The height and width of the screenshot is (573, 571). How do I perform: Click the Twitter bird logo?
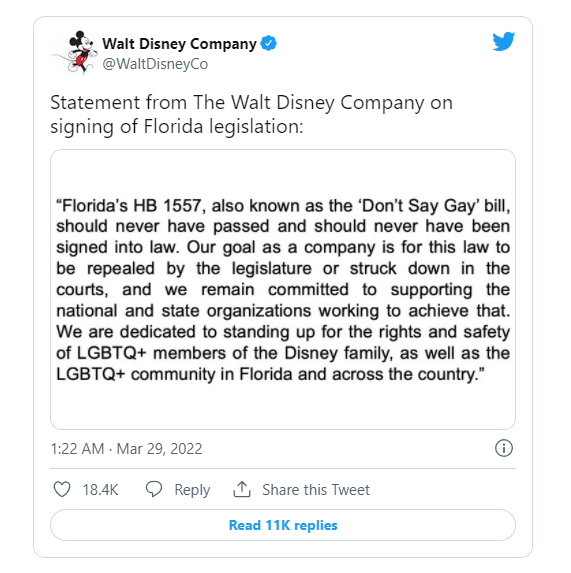[x=503, y=41]
